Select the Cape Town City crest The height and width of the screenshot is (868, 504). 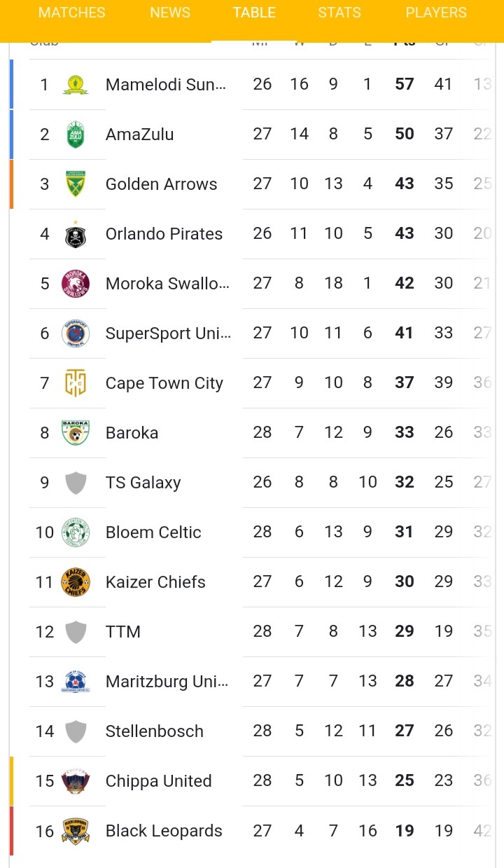[x=76, y=383]
